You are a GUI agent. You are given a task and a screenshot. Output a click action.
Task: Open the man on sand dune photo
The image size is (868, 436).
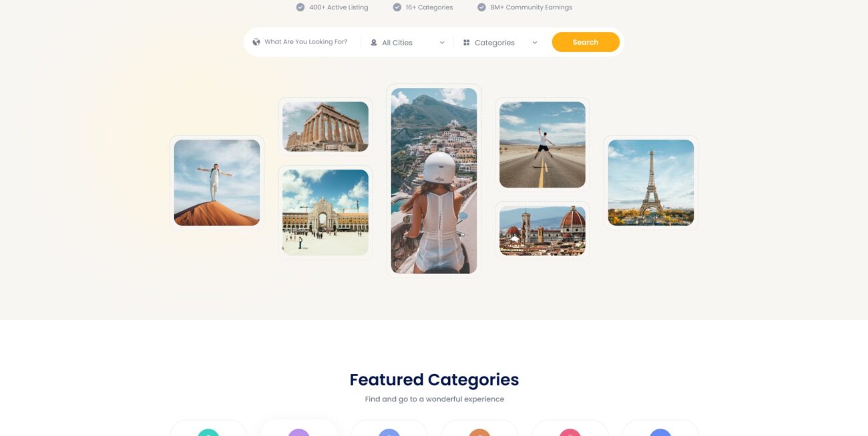(217, 183)
